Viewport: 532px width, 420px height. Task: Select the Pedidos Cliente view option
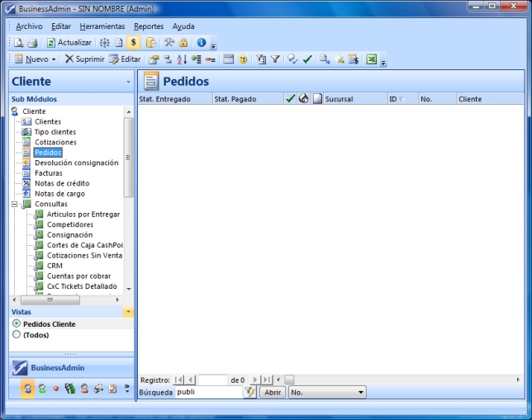[x=17, y=324]
